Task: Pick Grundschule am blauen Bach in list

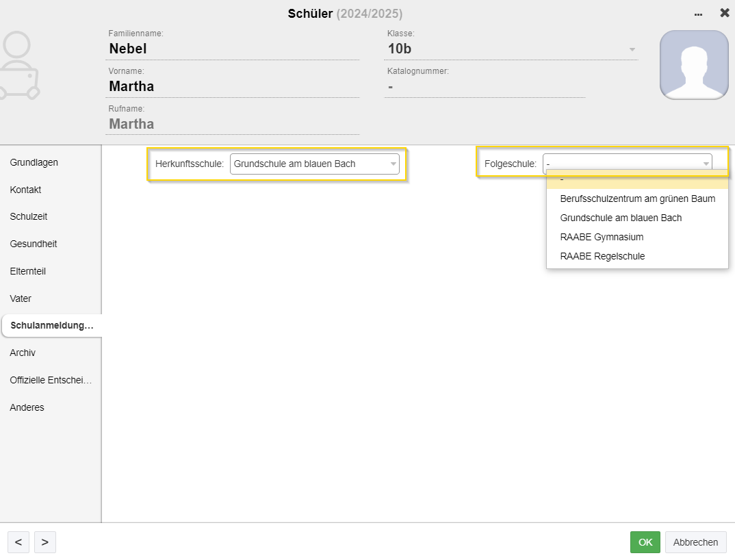Action: [621, 218]
